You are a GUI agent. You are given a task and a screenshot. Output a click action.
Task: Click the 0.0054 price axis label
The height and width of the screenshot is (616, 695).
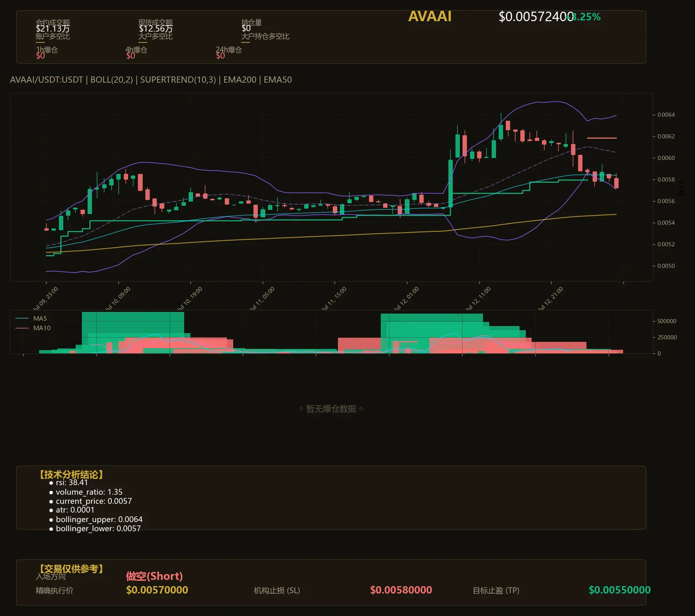666,223
